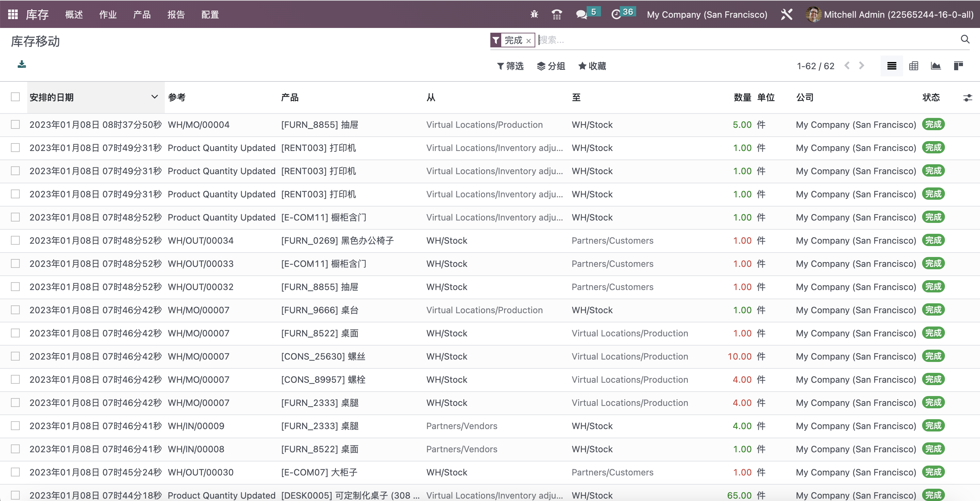Check the WH/OUT/00030 row checkbox
This screenshot has width=980, height=501.
pos(15,472)
